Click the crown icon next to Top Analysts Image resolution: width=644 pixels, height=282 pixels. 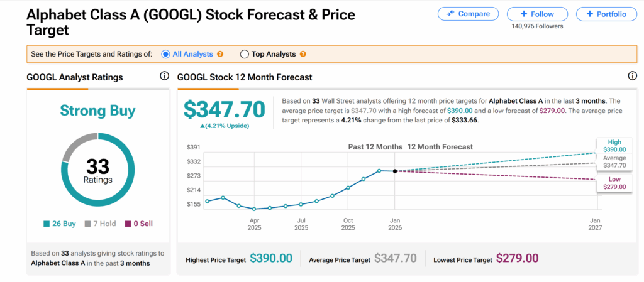click(303, 54)
